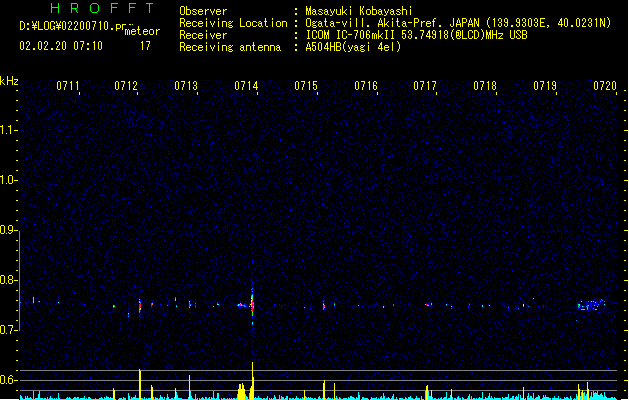This screenshot has height=400, width=629.
Task: Click the red echo just after 0712
Action: click(x=140, y=307)
